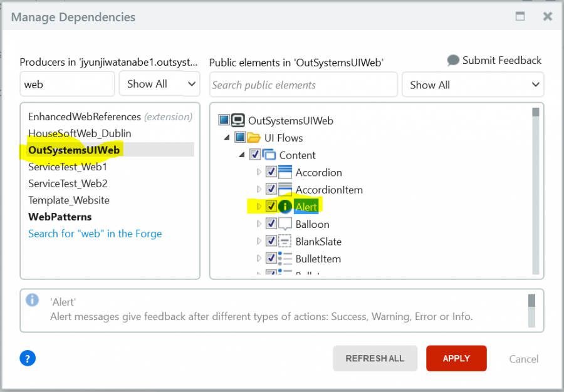Open the right Show All filter dropdown
The width and height of the screenshot is (564, 392).
[473, 84]
